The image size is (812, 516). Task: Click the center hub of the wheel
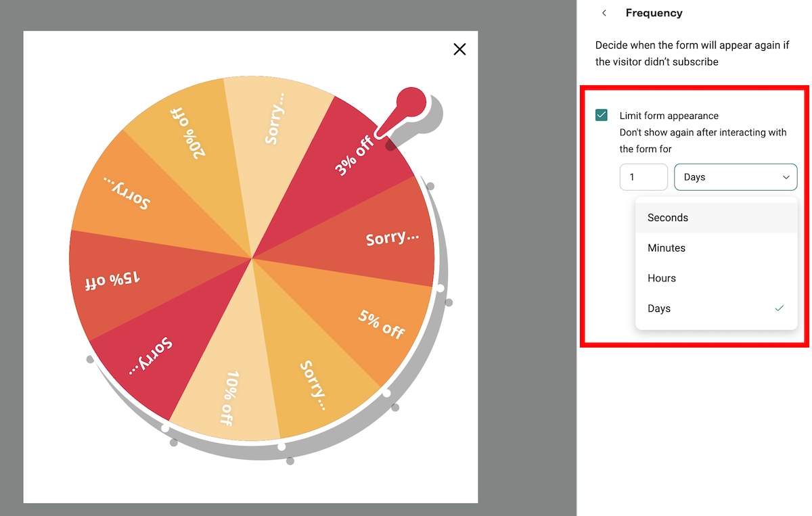click(x=252, y=258)
